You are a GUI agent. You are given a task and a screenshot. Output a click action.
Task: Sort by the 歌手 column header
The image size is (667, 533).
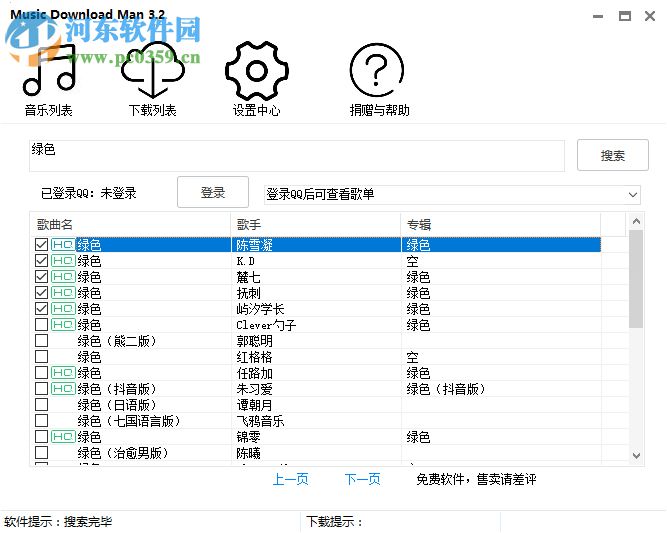click(316, 225)
